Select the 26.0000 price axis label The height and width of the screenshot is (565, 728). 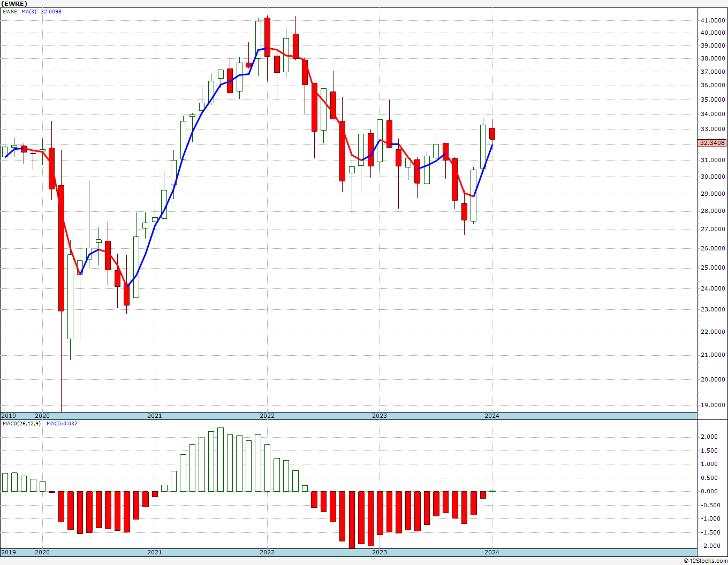pyautogui.click(x=714, y=248)
